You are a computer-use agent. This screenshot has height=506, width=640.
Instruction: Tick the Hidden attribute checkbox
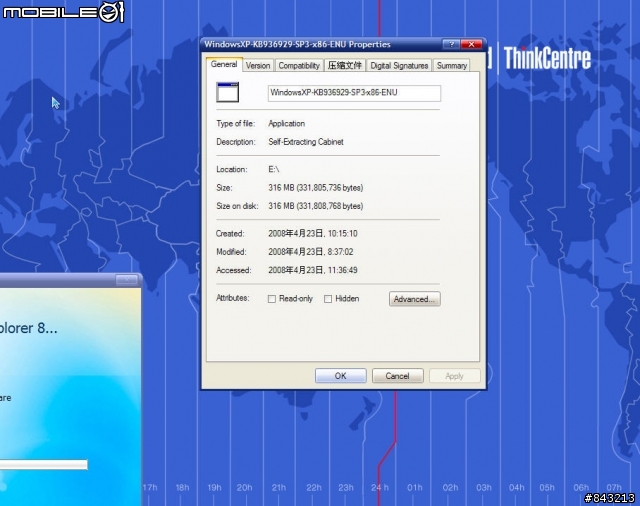[x=328, y=299]
